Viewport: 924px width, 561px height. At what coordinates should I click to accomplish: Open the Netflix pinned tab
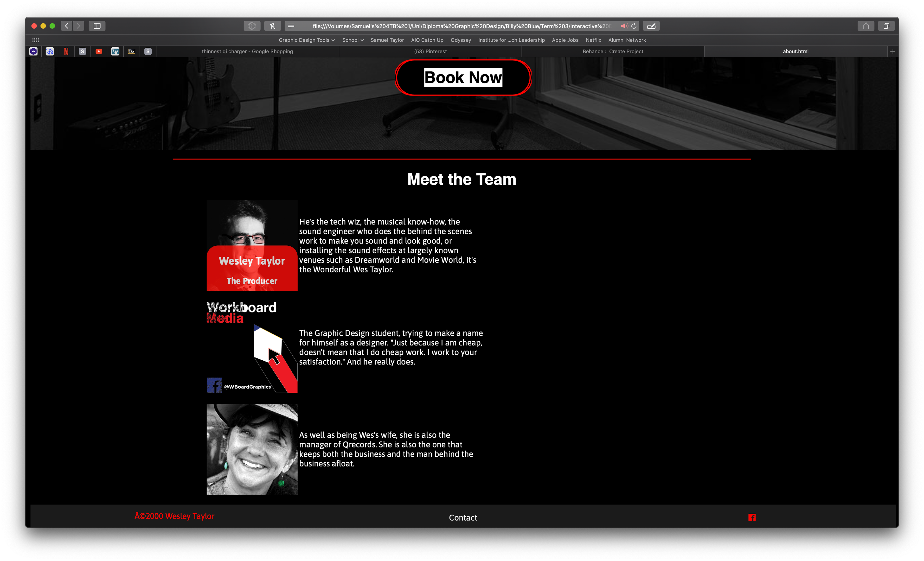point(66,51)
